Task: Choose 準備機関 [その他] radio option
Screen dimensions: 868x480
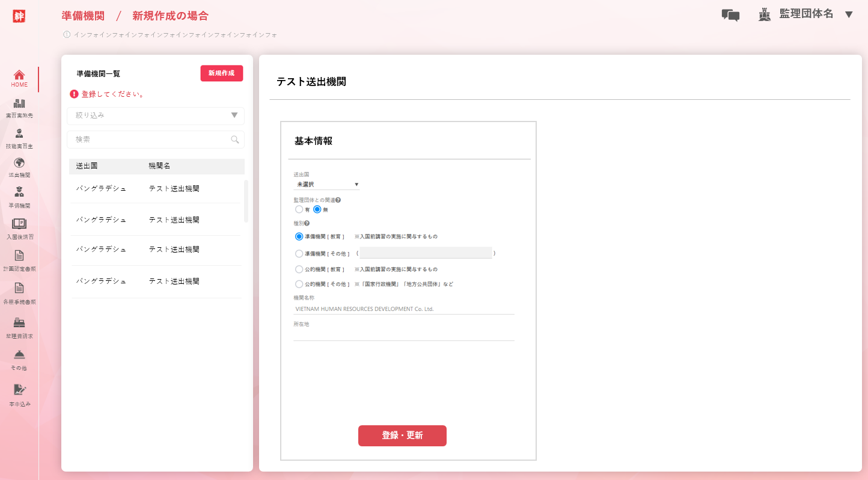Action: (299, 253)
